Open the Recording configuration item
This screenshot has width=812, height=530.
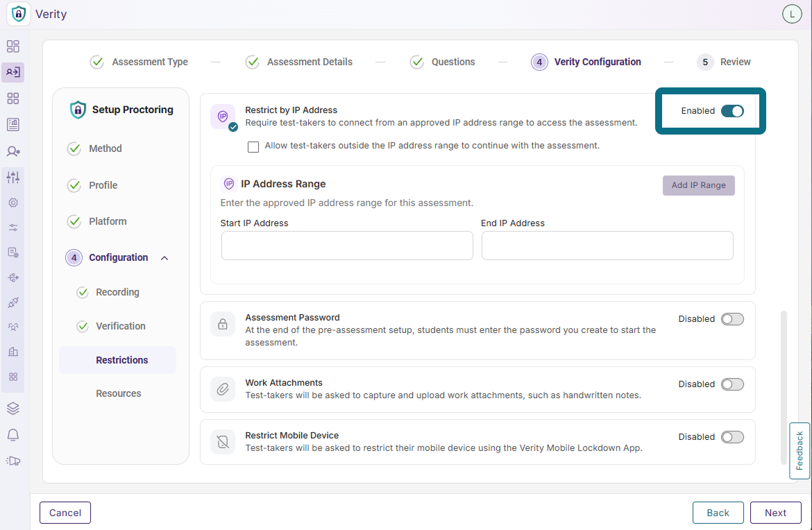click(108, 293)
